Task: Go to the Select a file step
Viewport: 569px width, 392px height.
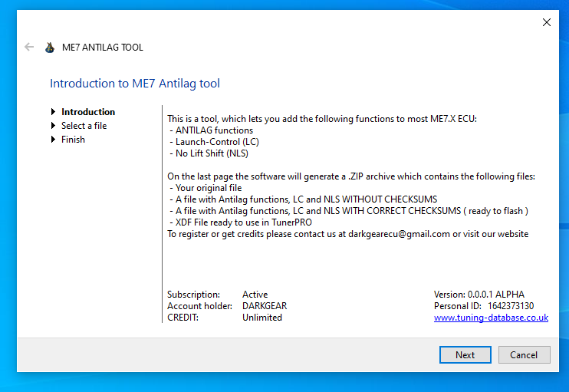Action: [84, 126]
